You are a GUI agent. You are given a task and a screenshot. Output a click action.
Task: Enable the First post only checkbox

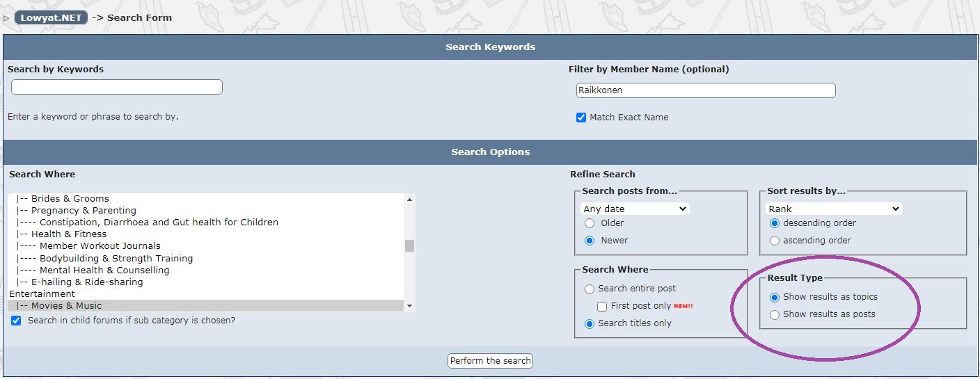[603, 306]
